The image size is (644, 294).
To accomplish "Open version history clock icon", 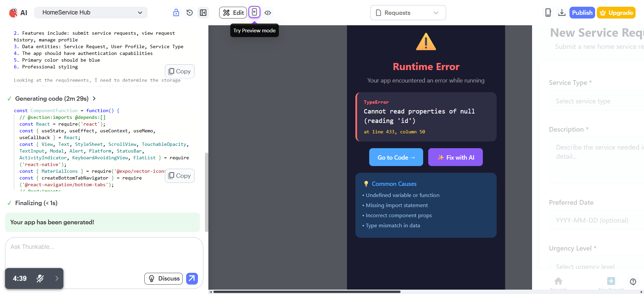I will pos(189,13).
